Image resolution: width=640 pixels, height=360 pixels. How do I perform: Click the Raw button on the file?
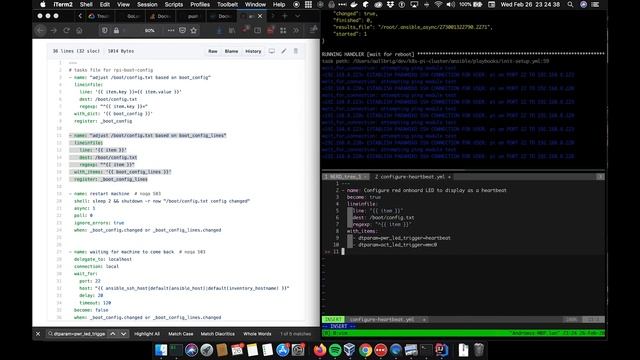click(213, 51)
